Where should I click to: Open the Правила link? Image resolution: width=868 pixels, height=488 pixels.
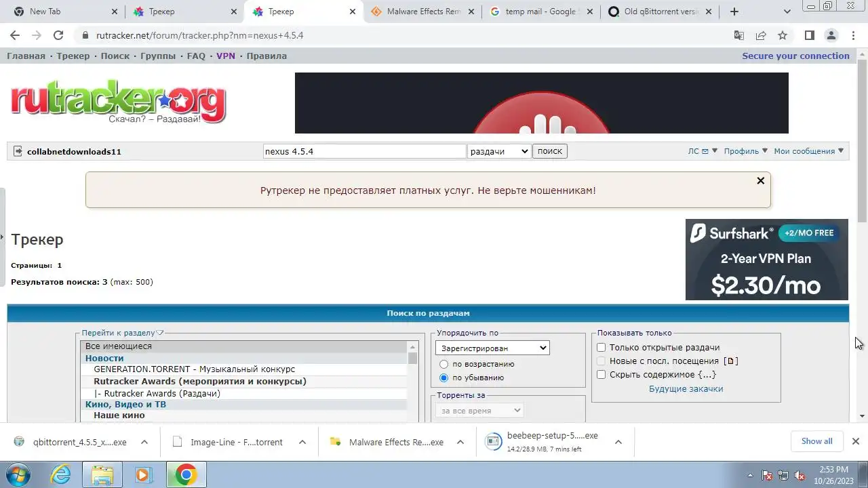click(x=267, y=56)
